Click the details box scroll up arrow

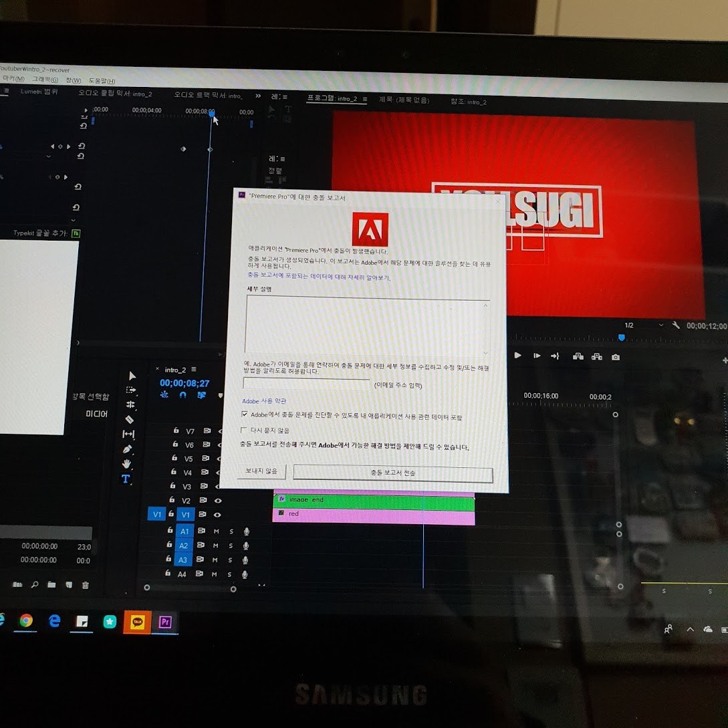(x=485, y=306)
